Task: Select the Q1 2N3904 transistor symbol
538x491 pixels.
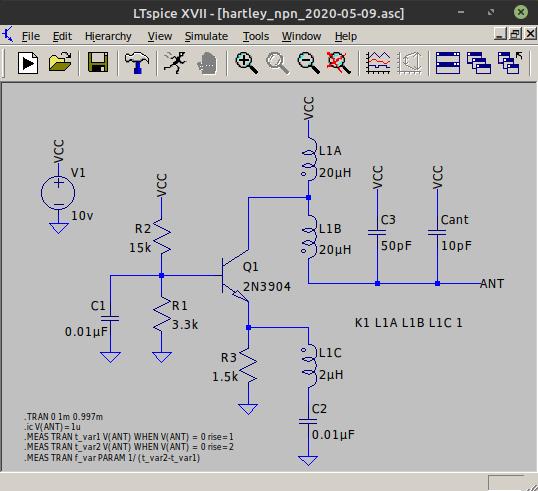Action: [x=235, y=275]
